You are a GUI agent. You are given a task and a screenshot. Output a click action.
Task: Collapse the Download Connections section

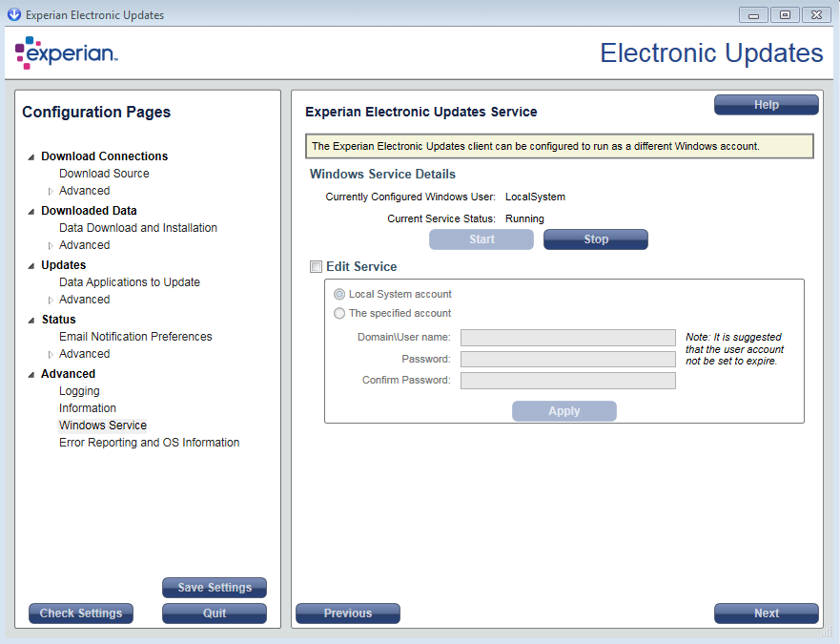(x=31, y=157)
